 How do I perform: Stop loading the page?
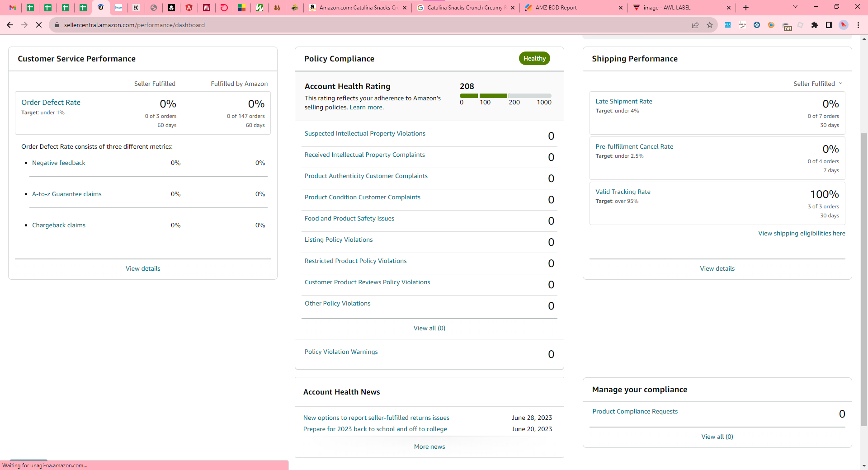click(39, 25)
